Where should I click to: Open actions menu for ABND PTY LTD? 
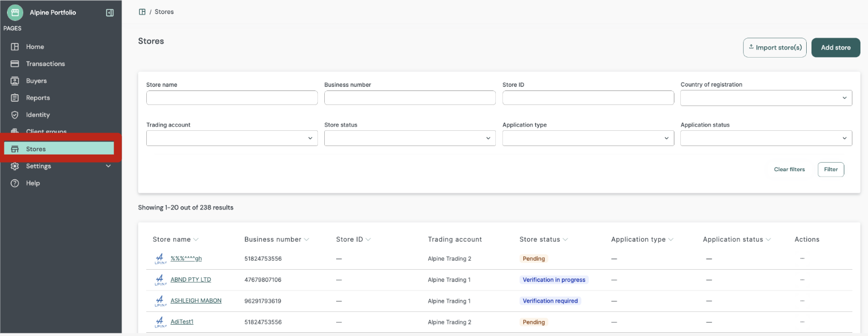click(x=802, y=279)
